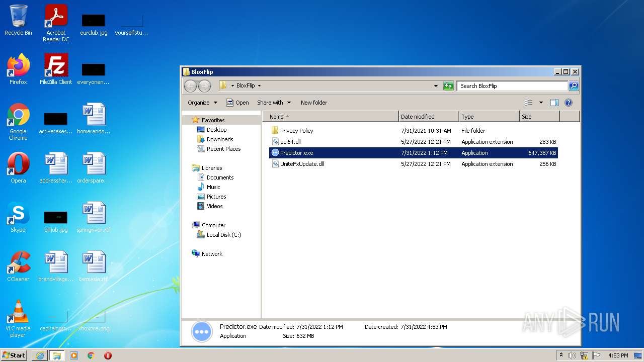Click the New folder button
Image resolution: width=644 pixels, height=362 pixels.
point(314,103)
